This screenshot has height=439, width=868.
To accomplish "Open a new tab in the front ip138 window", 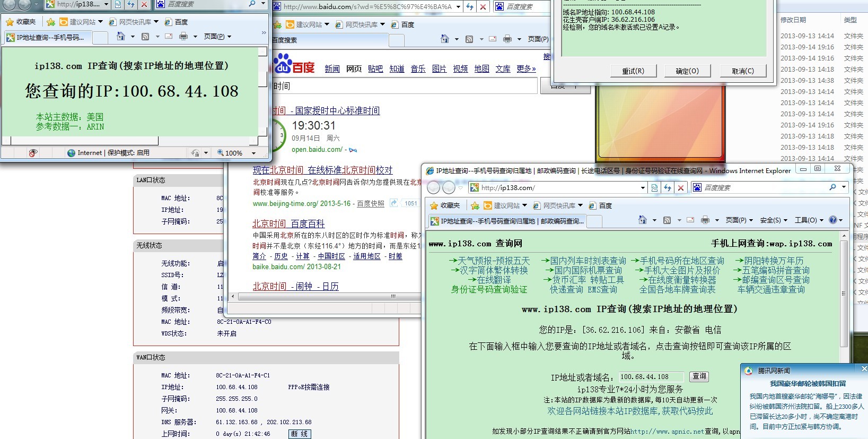I will pyautogui.click(x=594, y=222).
